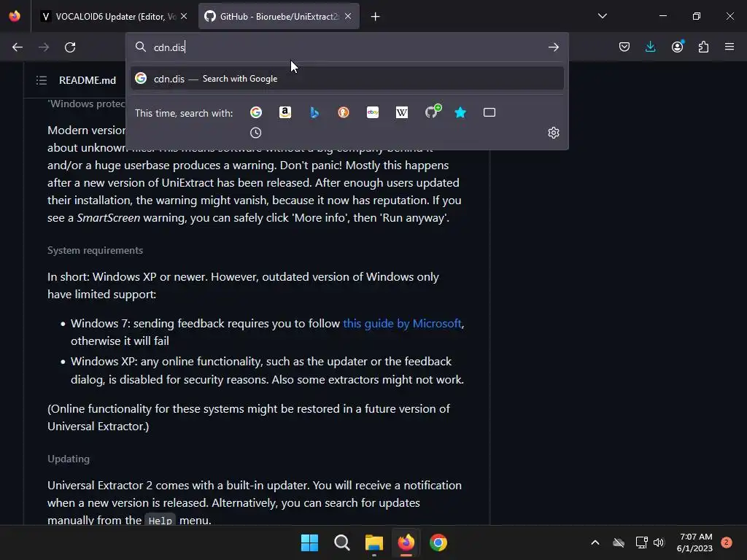Image resolution: width=747 pixels, height=560 pixels.
Task: Click the README.md heading
Action: tap(88, 80)
